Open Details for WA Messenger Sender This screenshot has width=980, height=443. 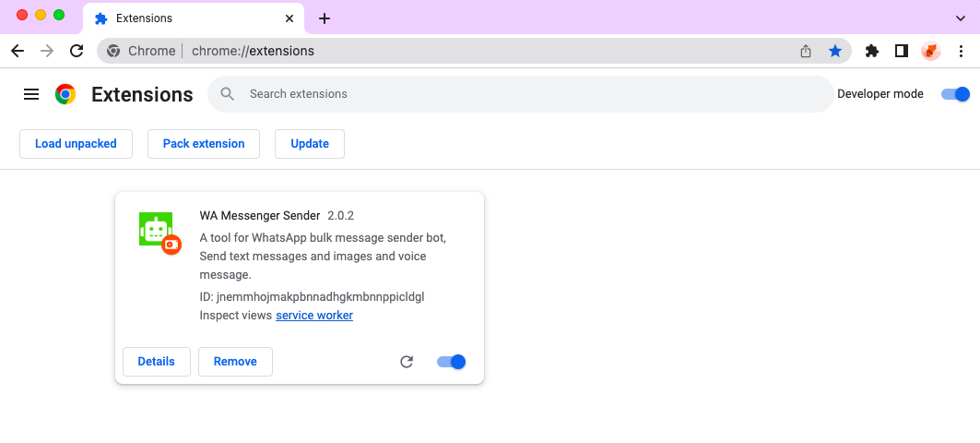pyautogui.click(x=156, y=362)
